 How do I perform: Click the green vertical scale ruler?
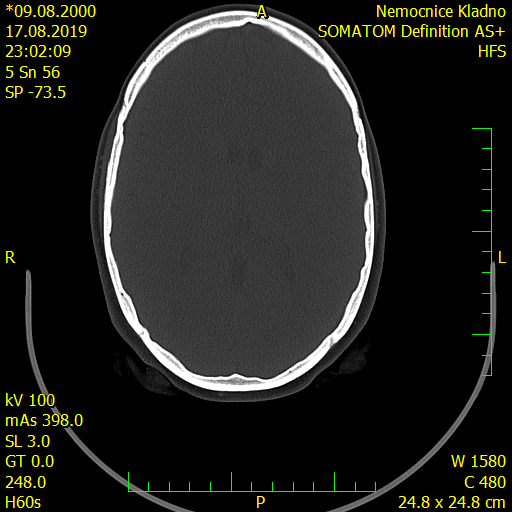pyautogui.click(x=482, y=252)
